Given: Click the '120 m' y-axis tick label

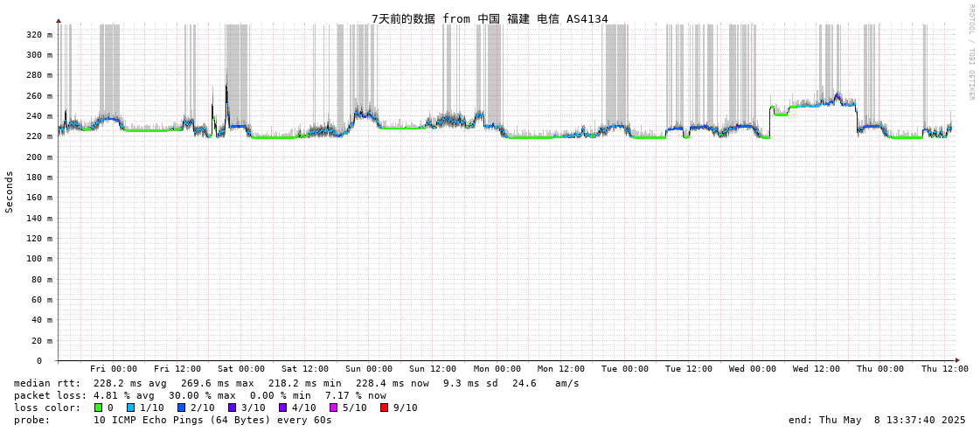Looking at the screenshot, I should (x=40, y=238).
